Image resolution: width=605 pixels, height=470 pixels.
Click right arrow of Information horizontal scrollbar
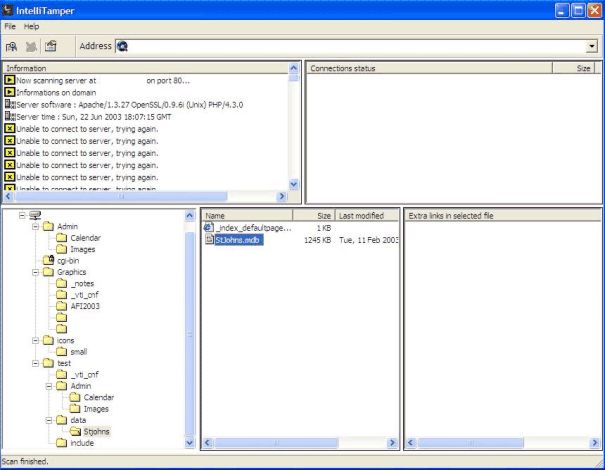(282, 196)
